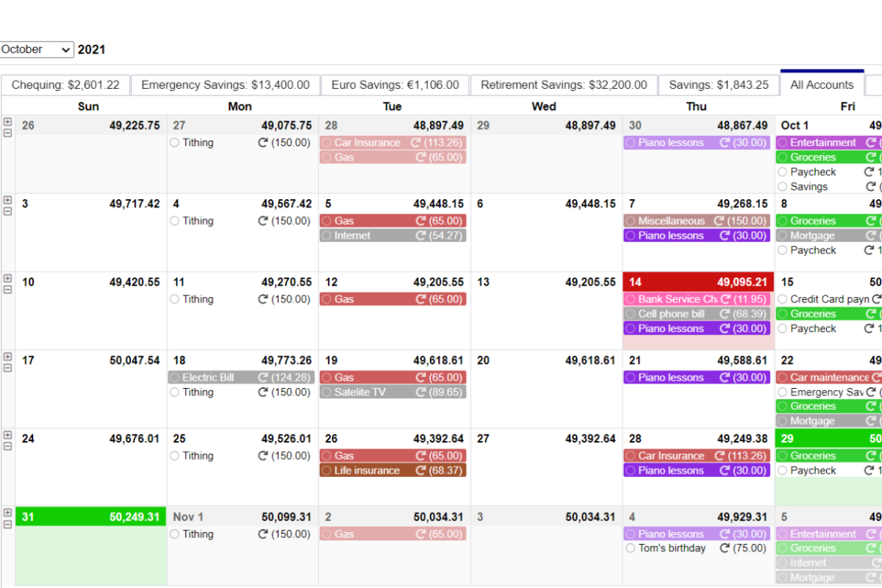Collapse the week of Oct 17 with the minus icon
The width and height of the screenshot is (882, 588).
tap(7, 367)
